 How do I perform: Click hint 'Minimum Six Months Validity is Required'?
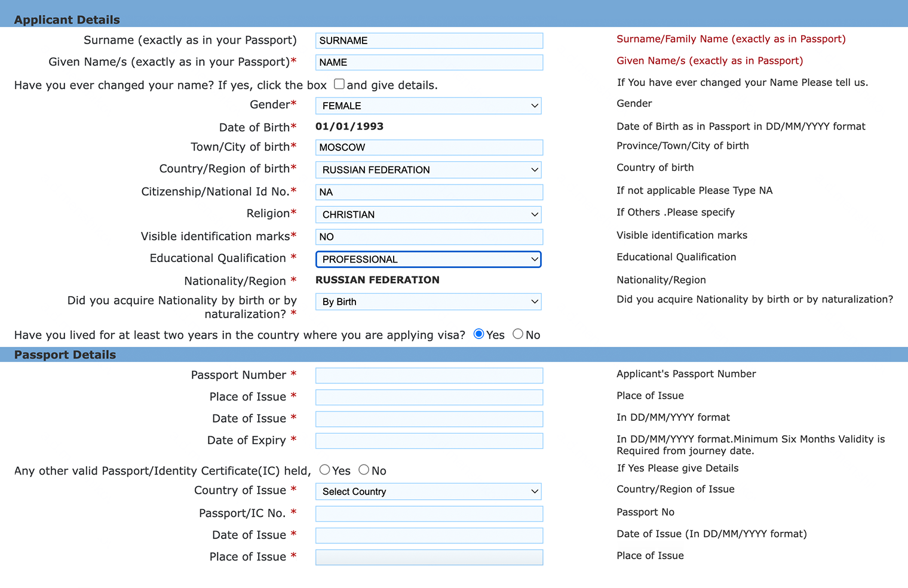tap(751, 445)
